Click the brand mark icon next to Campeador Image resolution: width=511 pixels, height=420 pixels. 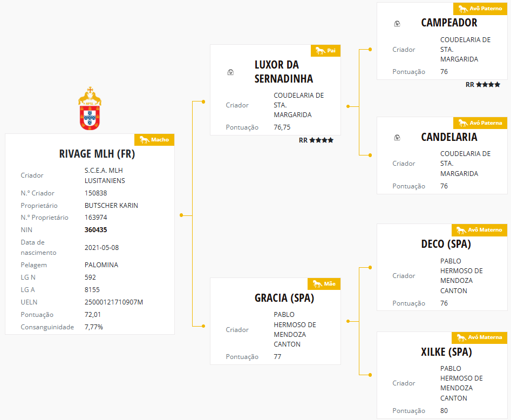(x=397, y=23)
